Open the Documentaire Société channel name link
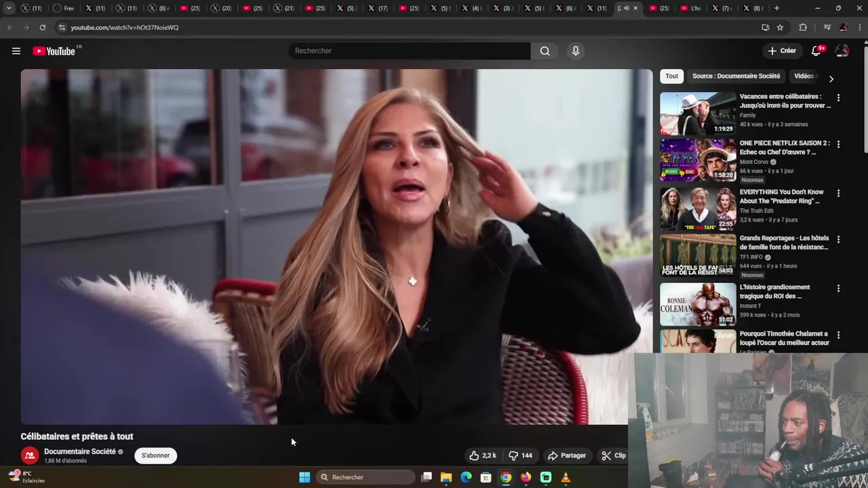 coord(80,451)
